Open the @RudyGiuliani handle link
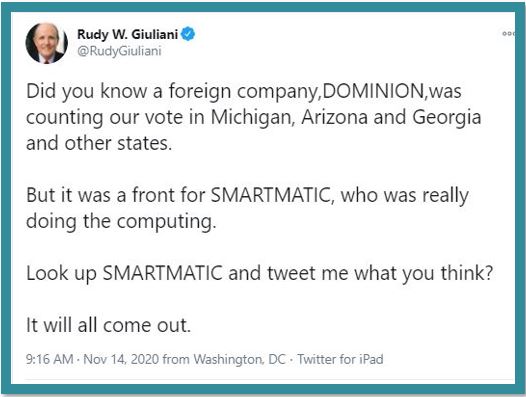Image resolution: width=526 pixels, height=397 pixels. [x=119, y=51]
